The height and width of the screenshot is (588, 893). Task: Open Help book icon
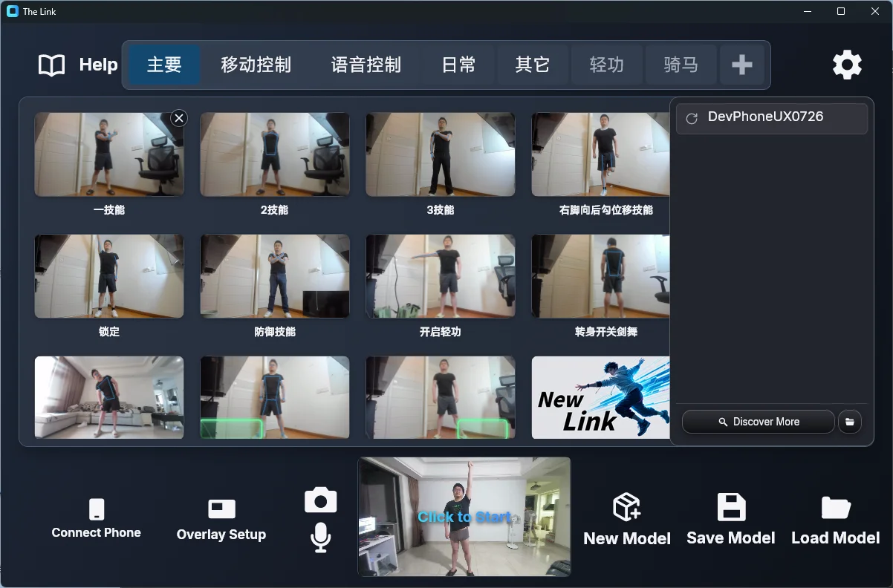(52, 65)
